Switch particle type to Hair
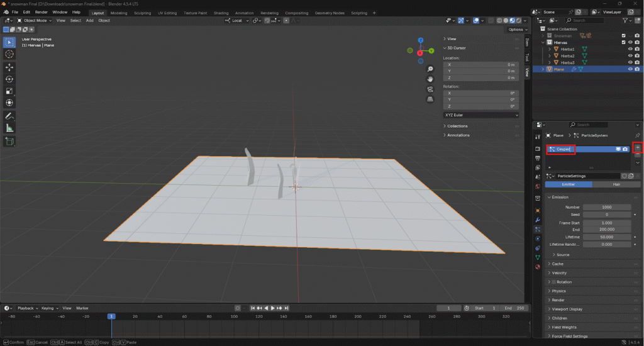 616,184
